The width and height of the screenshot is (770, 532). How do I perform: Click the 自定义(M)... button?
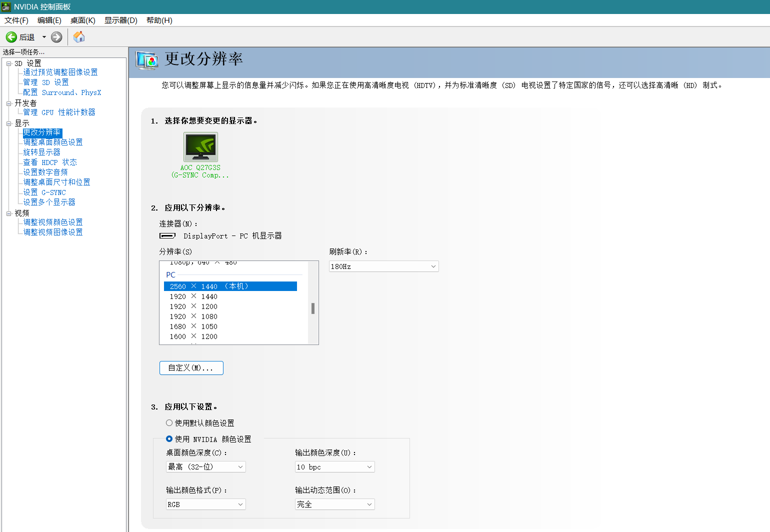pyautogui.click(x=191, y=368)
